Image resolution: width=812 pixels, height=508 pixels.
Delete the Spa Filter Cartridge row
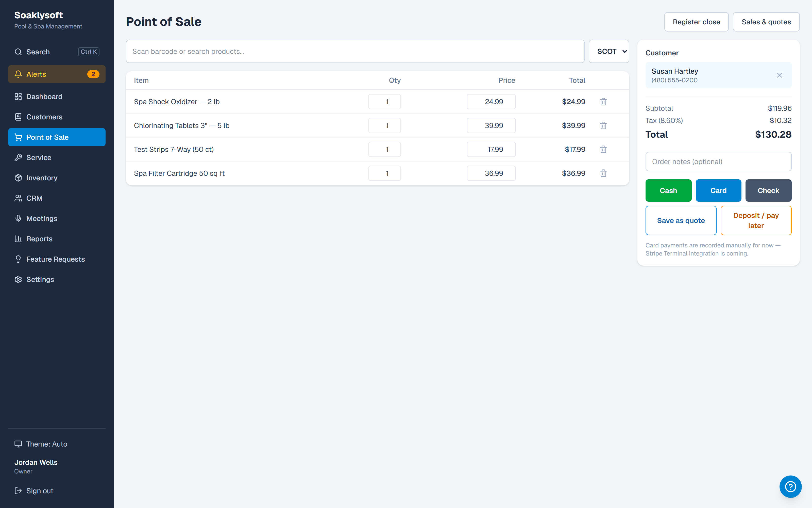click(x=603, y=173)
